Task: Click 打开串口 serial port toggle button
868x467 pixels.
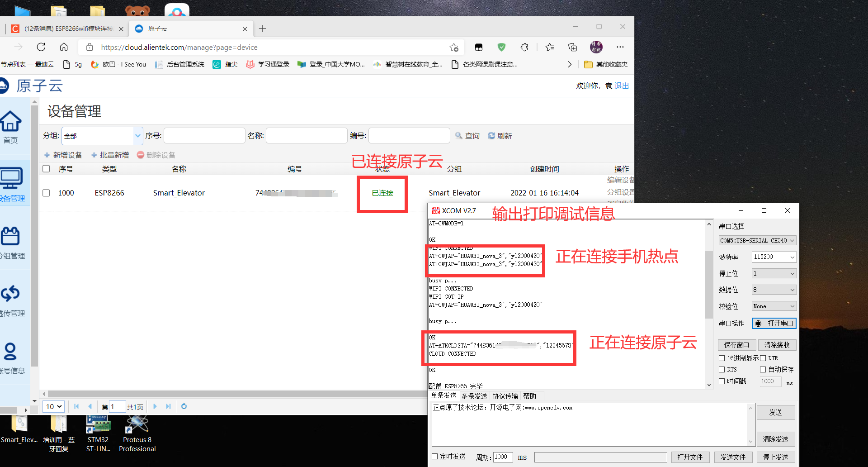Action: point(774,323)
